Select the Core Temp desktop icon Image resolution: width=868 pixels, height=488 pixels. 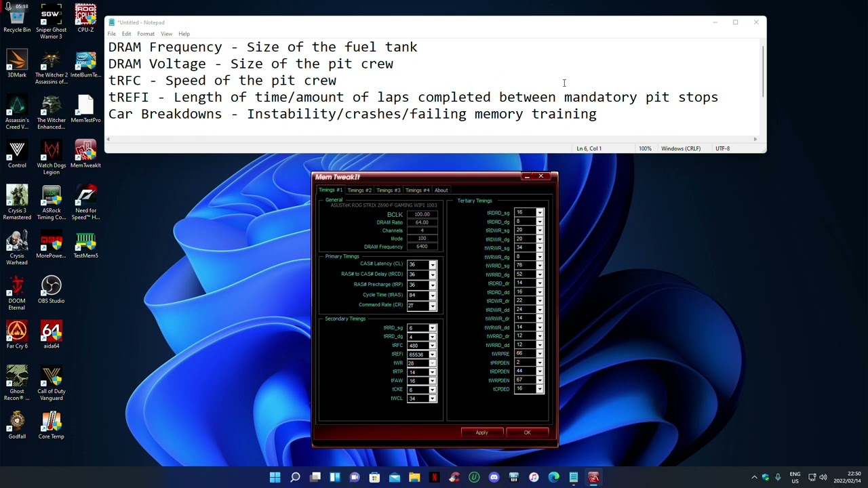tap(51, 425)
